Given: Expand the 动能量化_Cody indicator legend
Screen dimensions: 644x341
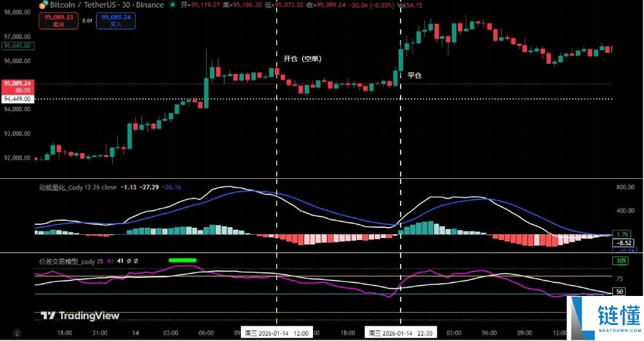Looking at the screenshot, I should coord(78,187).
